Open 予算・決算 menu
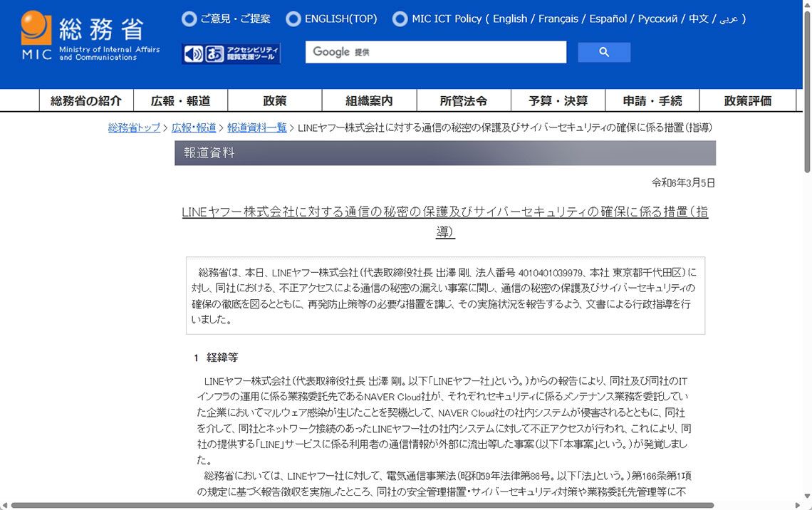Image resolution: width=812 pixels, height=510 pixels. (x=558, y=100)
